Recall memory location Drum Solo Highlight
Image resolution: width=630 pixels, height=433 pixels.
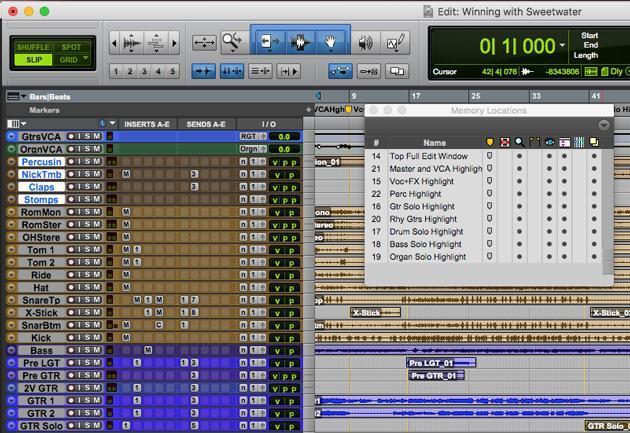click(426, 232)
